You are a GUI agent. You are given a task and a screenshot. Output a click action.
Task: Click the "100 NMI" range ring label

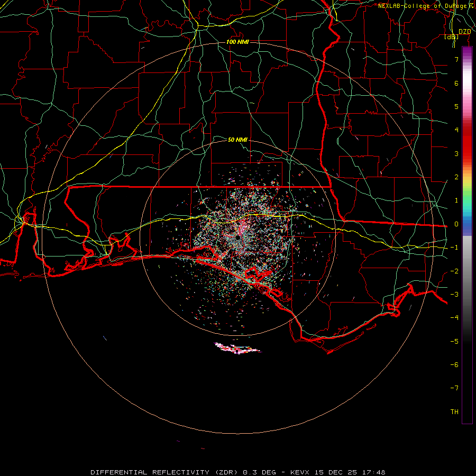point(237,42)
